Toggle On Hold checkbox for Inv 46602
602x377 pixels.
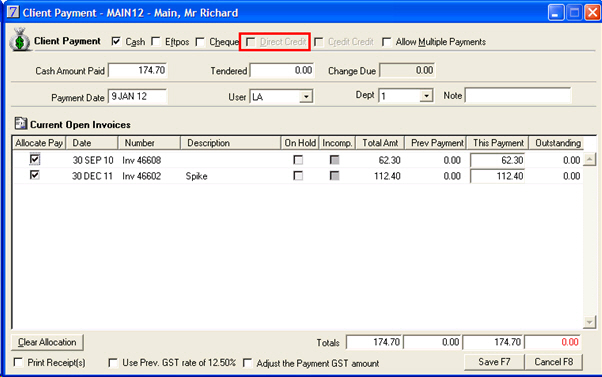pyautogui.click(x=298, y=176)
